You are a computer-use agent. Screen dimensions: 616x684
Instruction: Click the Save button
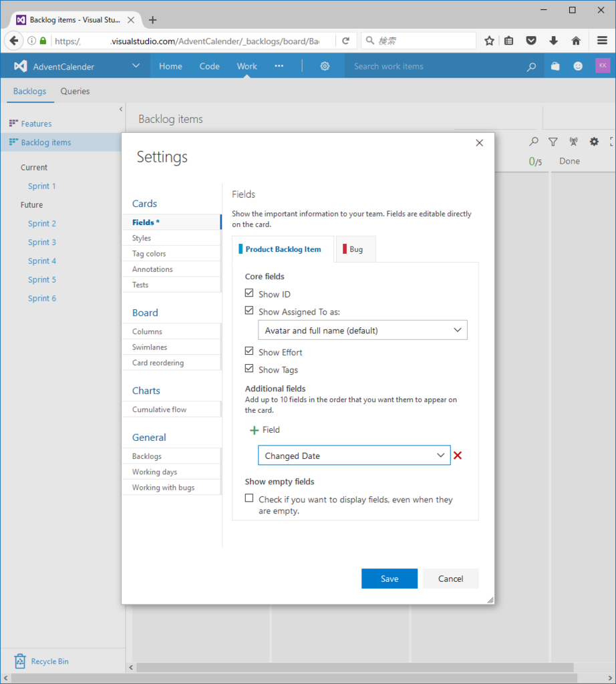pos(389,578)
